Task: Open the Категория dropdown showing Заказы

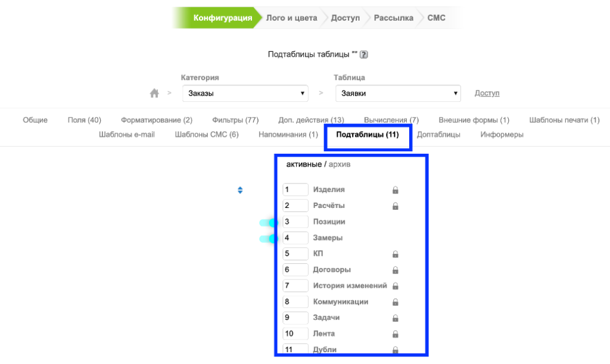Action: 244,94
